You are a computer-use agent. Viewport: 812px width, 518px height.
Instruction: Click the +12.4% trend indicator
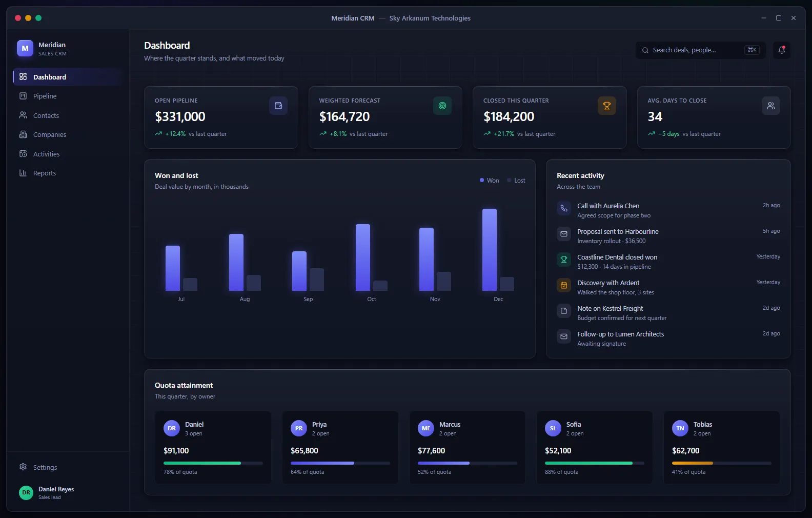point(170,134)
